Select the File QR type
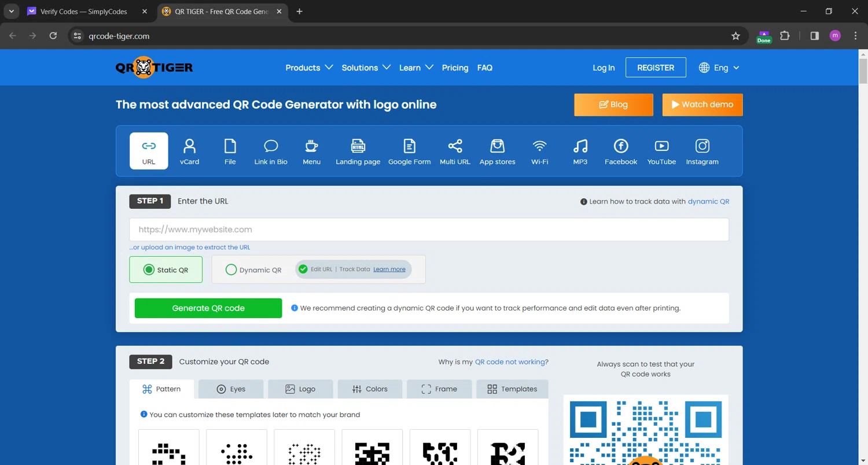The height and width of the screenshot is (465, 868). tap(230, 152)
